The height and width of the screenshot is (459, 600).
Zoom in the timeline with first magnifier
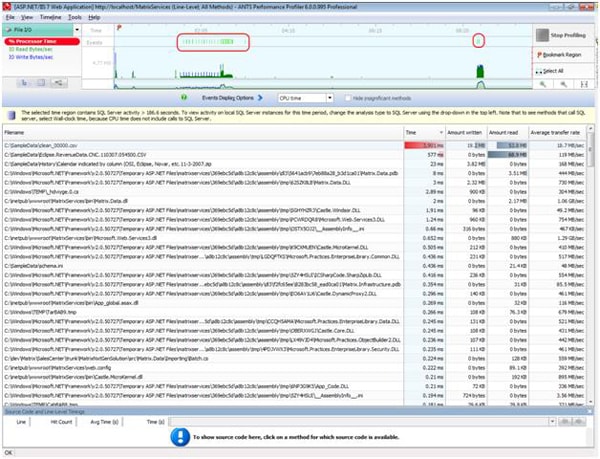[x=543, y=84]
